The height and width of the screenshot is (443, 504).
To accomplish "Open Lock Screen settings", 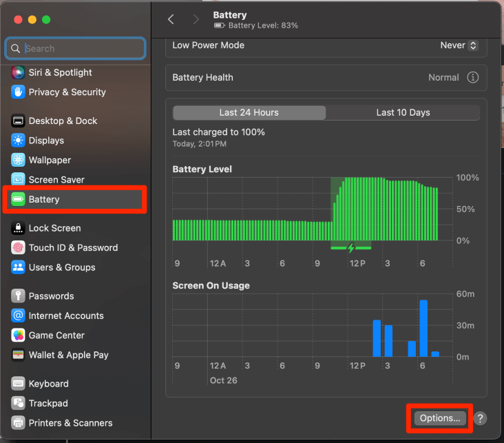I will [x=54, y=228].
